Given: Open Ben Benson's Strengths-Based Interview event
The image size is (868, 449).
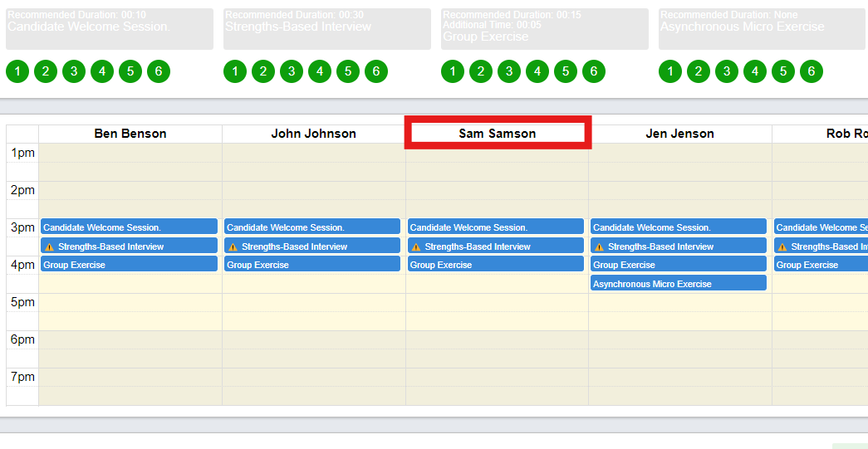Looking at the screenshot, I should tap(129, 246).
